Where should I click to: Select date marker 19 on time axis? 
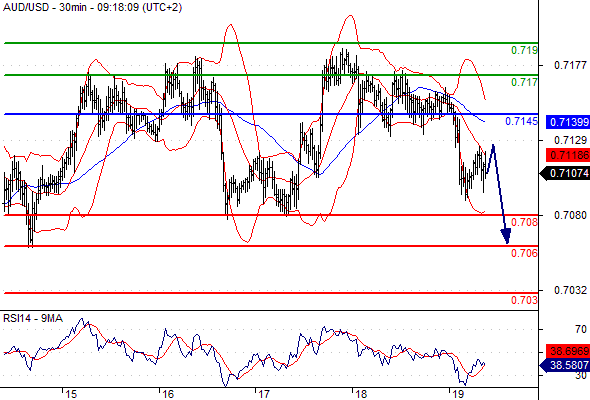(x=458, y=394)
